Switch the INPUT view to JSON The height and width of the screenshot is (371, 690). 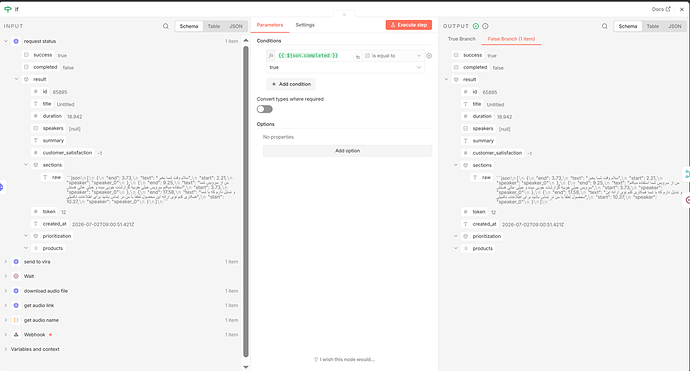coord(236,26)
